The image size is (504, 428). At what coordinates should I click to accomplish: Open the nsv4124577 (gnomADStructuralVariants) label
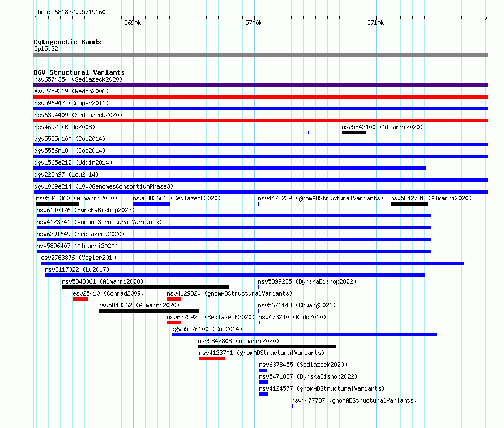pos(322,388)
